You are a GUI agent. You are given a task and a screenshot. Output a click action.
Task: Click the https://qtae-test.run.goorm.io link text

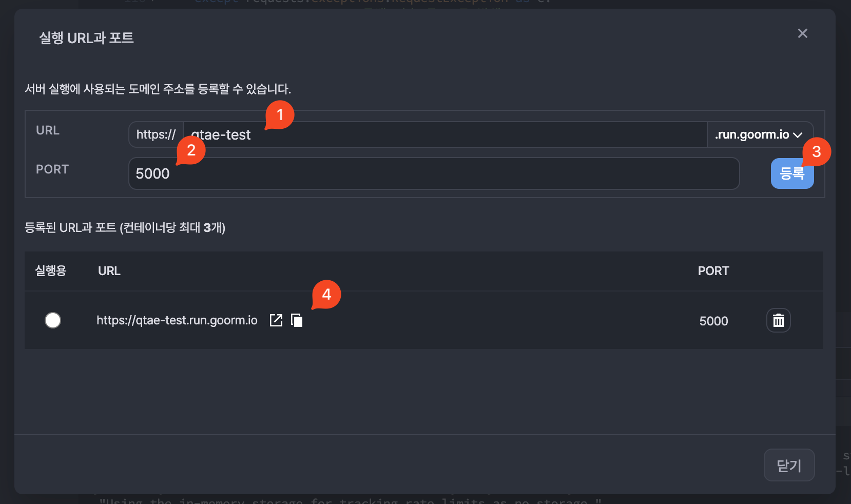177,320
